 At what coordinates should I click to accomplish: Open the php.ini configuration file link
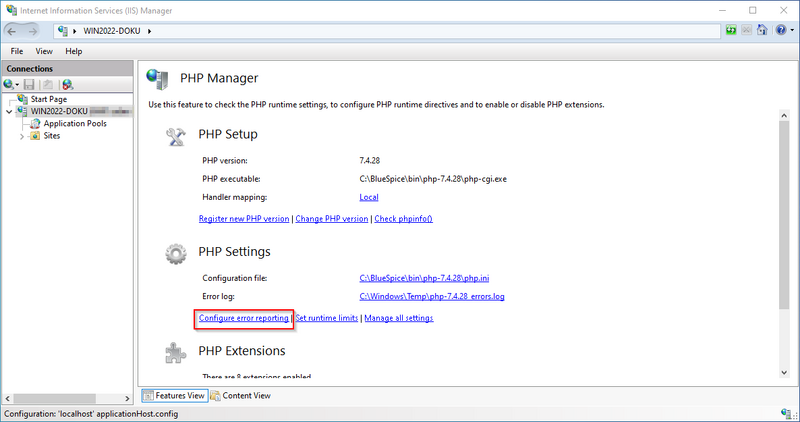point(411,277)
